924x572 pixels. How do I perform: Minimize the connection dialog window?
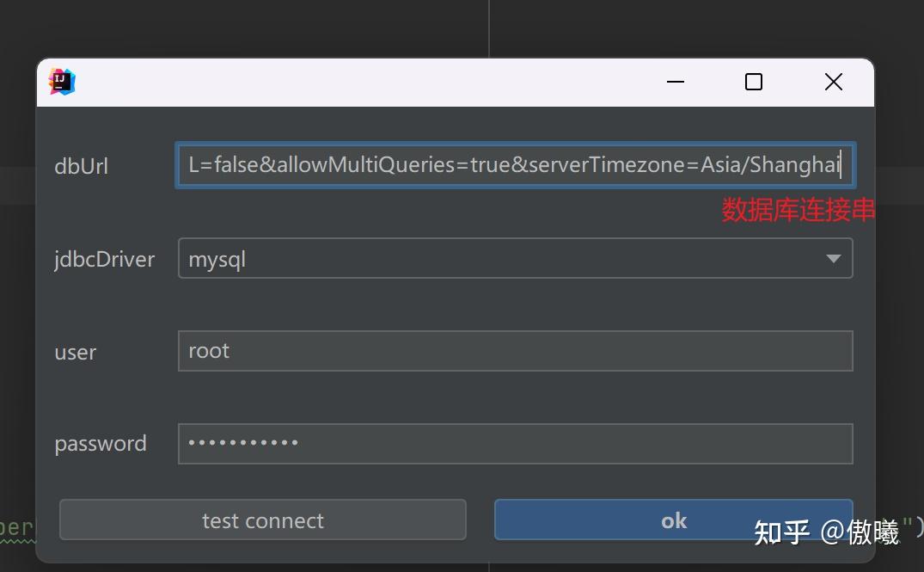pos(675,82)
